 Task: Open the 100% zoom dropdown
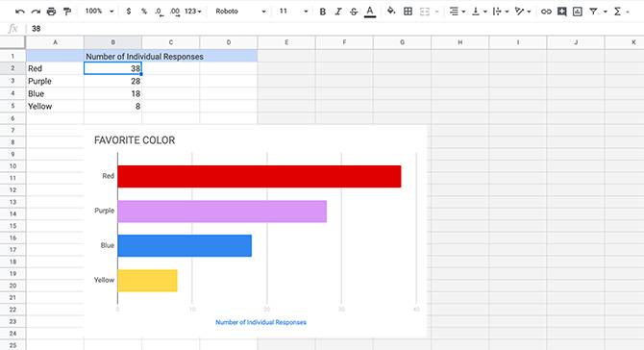[99, 12]
